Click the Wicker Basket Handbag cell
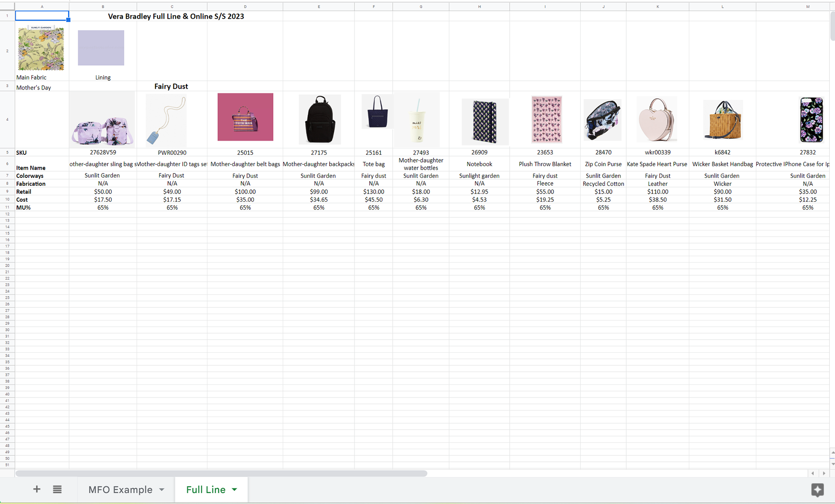 click(722, 164)
